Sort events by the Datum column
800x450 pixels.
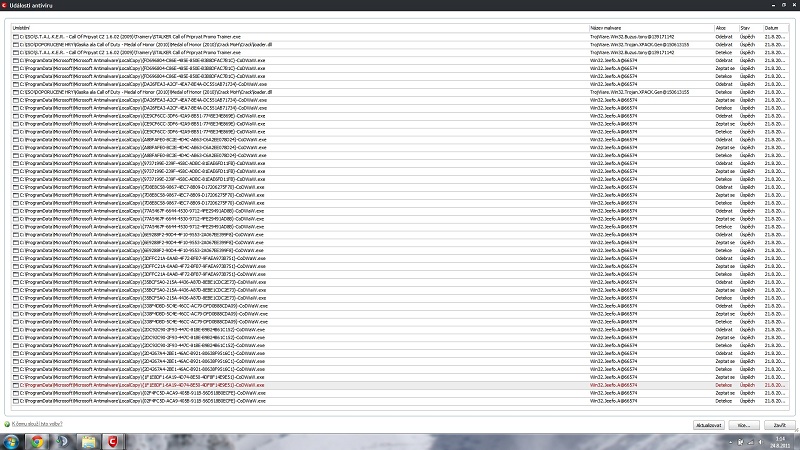click(x=776, y=28)
